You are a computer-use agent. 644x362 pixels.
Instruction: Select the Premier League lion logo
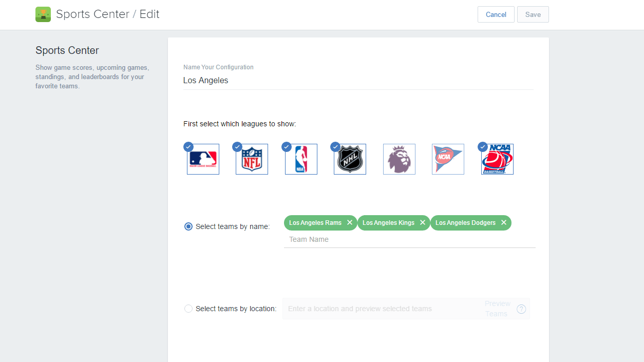[x=399, y=159]
